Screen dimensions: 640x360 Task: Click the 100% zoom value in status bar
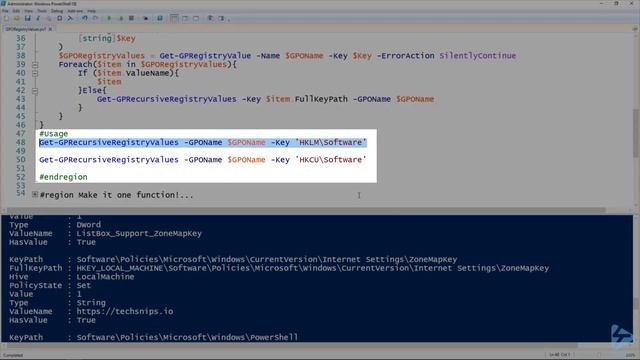tap(630, 355)
